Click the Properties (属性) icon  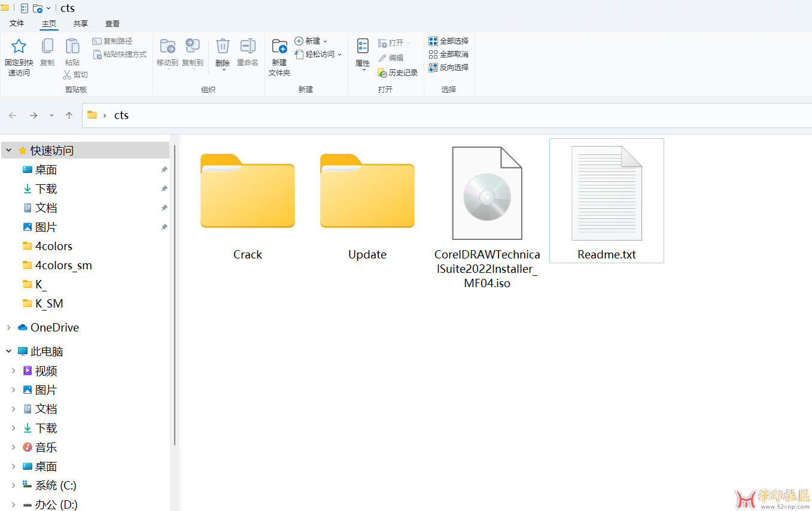point(363,46)
